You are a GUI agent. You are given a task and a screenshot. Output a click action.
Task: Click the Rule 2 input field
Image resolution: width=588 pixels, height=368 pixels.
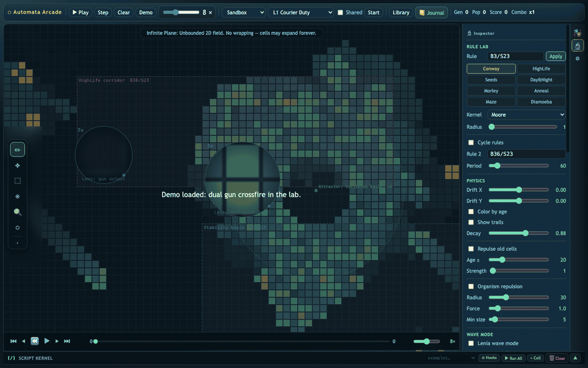[527, 154]
